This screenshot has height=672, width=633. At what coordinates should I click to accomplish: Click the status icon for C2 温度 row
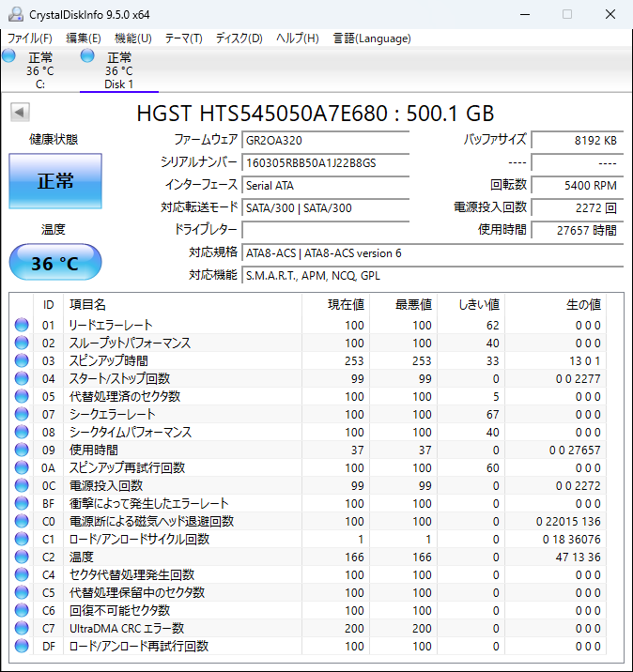pyautogui.click(x=22, y=557)
